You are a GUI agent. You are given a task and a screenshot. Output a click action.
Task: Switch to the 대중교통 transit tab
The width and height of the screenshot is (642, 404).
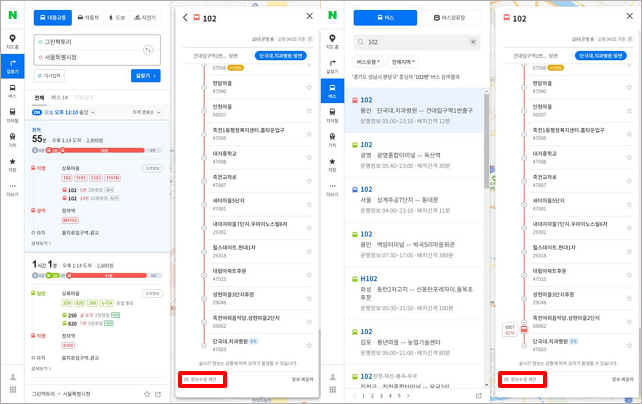pyautogui.click(x=53, y=18)
